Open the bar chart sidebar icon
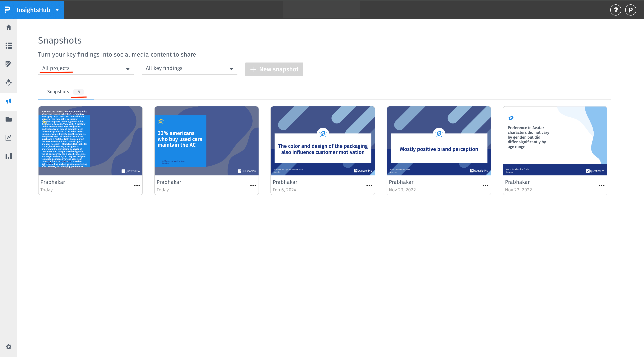The width and height of the screenshot is (644, 357). (x=8, y=156)
